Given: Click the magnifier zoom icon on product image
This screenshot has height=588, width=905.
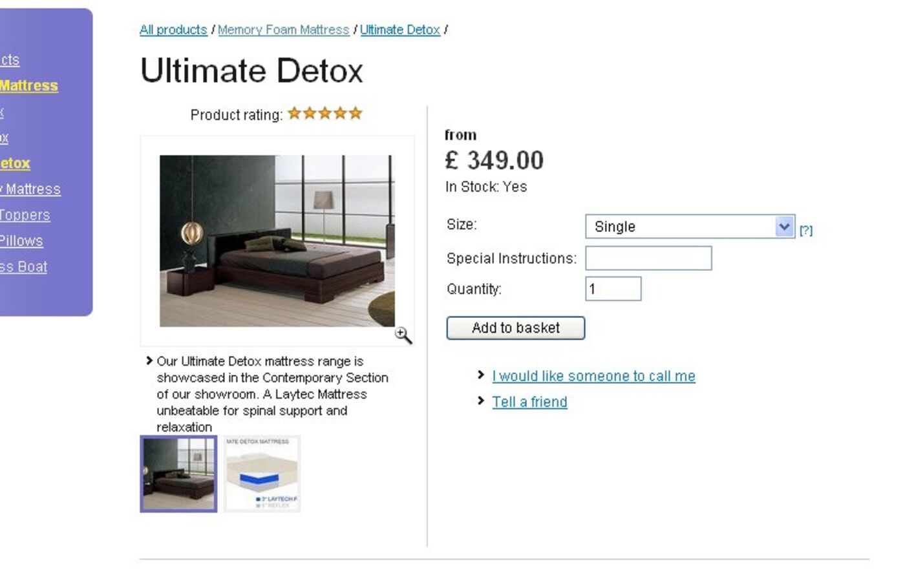Looking at the screenshot, I should tap(403, 335).
